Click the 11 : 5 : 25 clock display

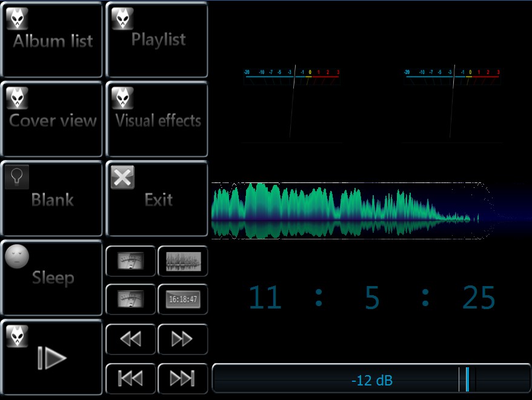click(371, 298)
